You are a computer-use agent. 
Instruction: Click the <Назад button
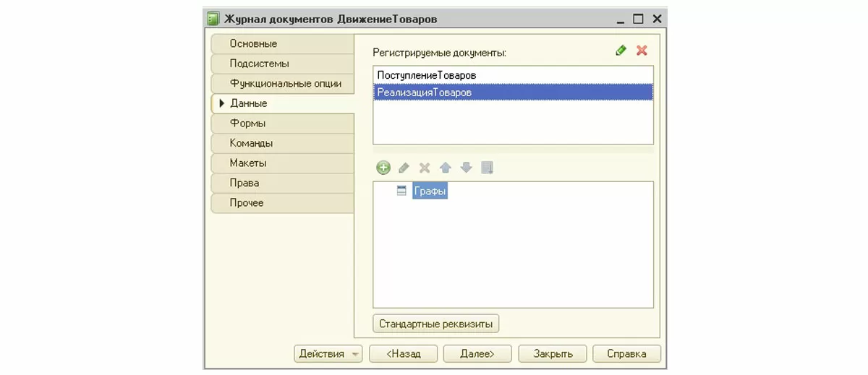tap(404, 354)
